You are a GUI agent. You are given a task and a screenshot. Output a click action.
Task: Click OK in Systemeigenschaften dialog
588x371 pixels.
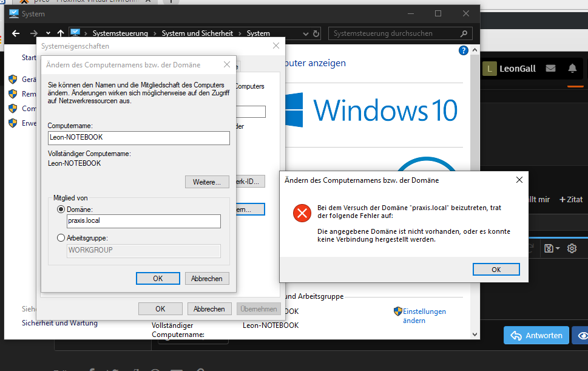coord(160,308)
